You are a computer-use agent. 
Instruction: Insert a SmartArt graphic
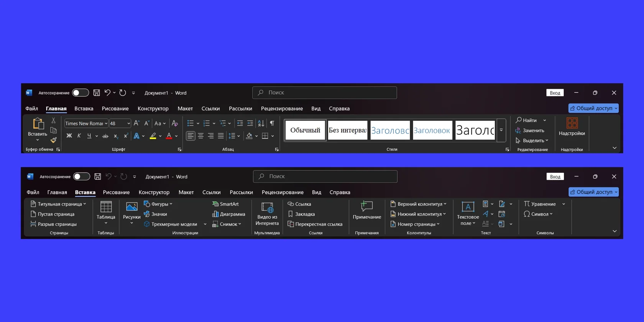tap(225, 204)
